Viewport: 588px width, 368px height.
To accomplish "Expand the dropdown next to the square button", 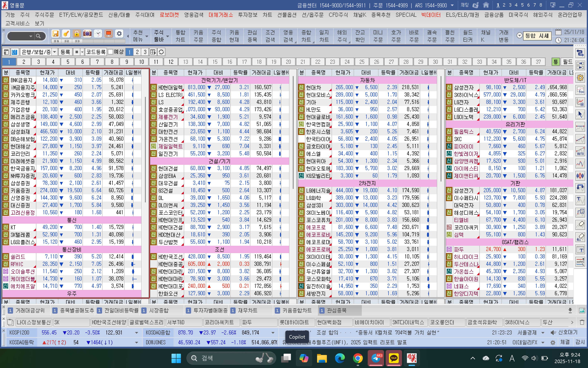I will point(82,52).
